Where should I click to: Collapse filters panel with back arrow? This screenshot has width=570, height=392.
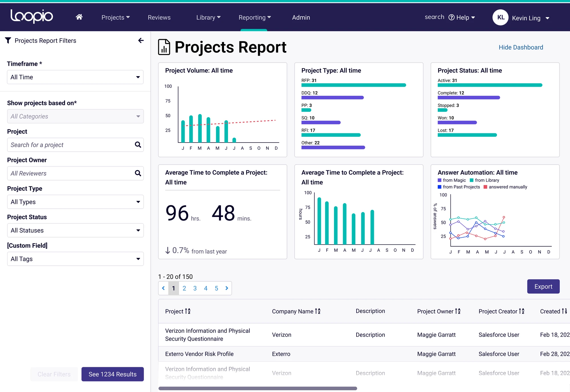point(141,40)
